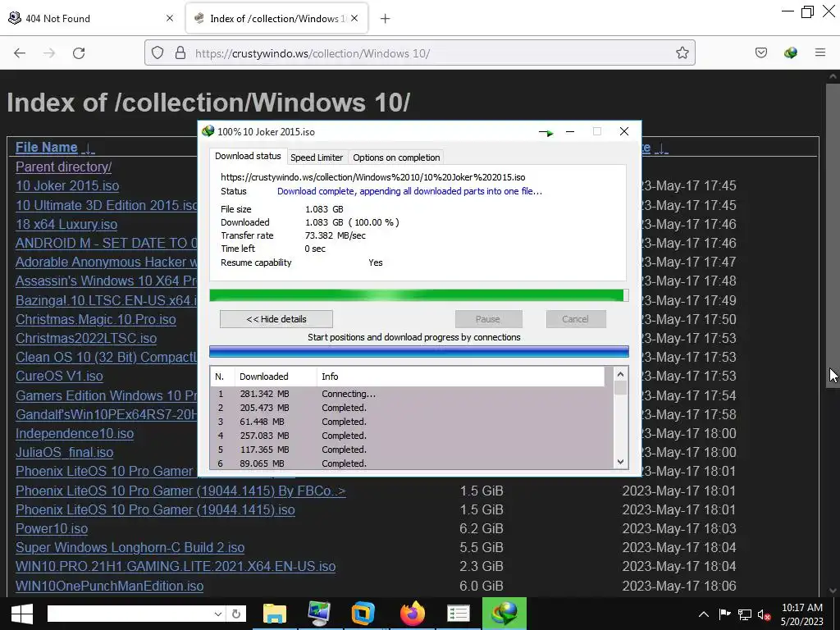The height and width of the screenshot is (630, 840).
Task: Click the green arrow icon in IDM title bar
Action: click(x=546, y=132)
